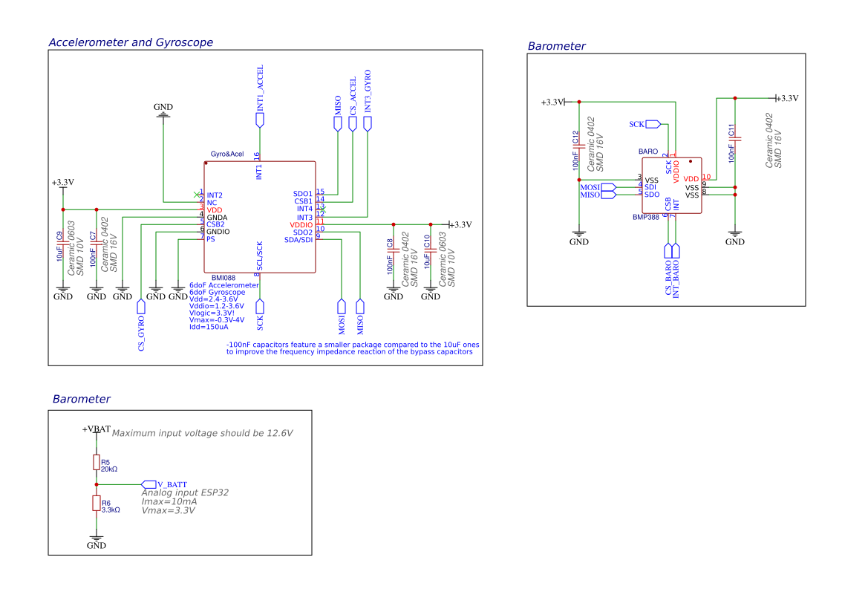Select the 'BARO' reference label
Image resolution: width=868 pixels, height=615 pixels.
point(648,152)
